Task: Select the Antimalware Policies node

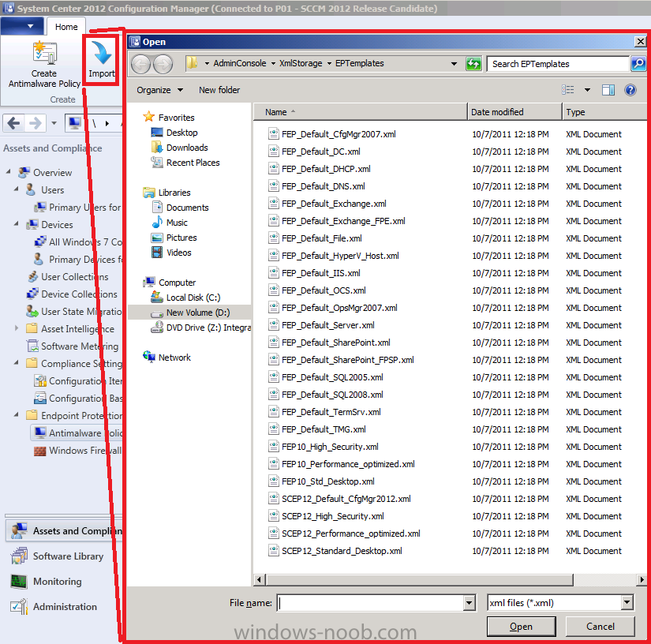Action: coord(85,432)
